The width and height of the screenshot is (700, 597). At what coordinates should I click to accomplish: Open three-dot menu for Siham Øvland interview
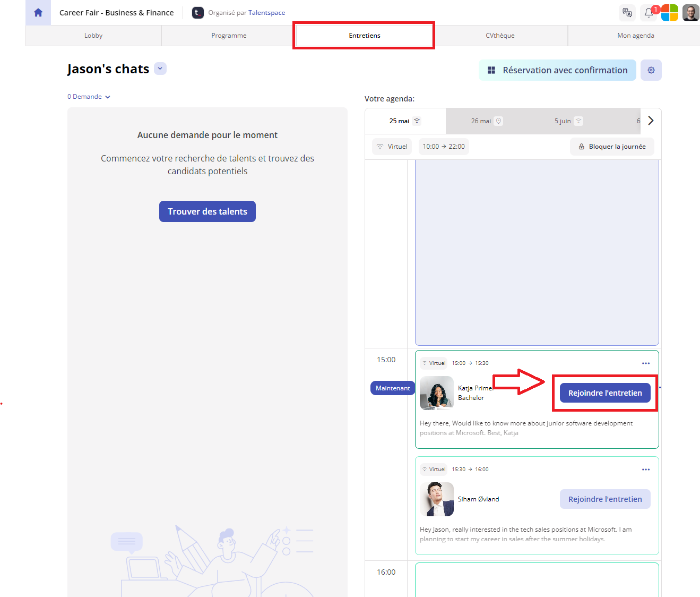tap(645, 470)
